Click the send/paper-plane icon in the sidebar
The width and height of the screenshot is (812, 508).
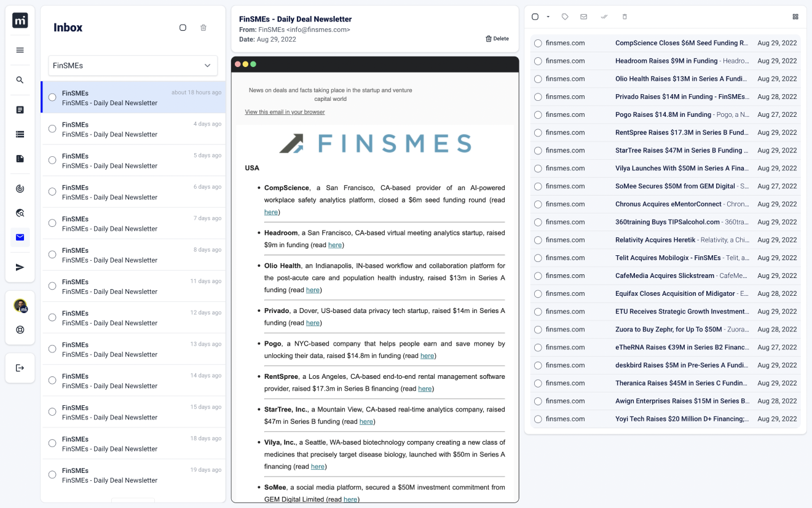coord(20,267)
